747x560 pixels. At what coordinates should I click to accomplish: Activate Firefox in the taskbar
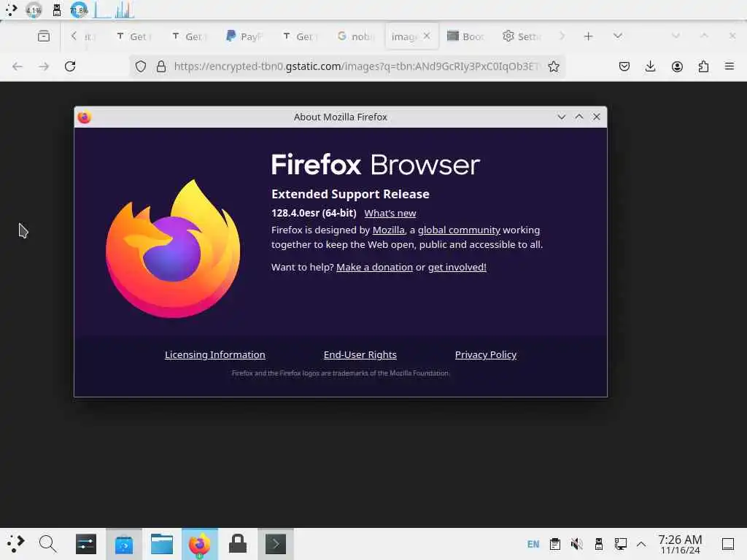200,544
